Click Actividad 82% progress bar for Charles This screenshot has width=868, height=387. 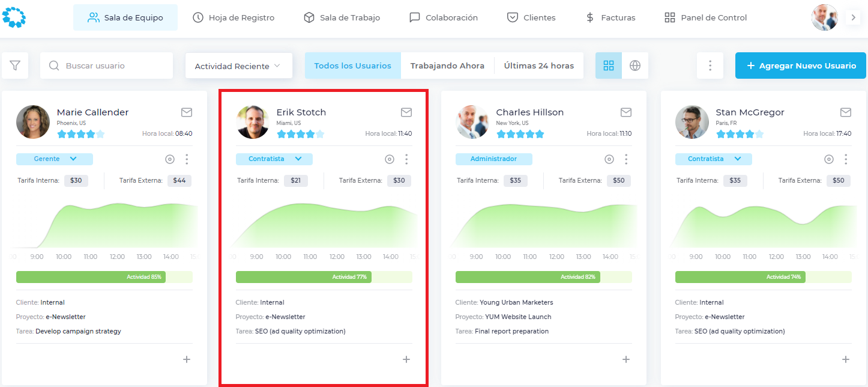tap(544, 277)
